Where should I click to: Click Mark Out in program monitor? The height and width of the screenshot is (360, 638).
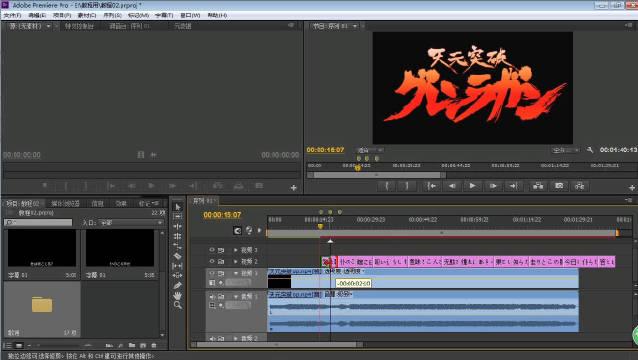[407, 186]
